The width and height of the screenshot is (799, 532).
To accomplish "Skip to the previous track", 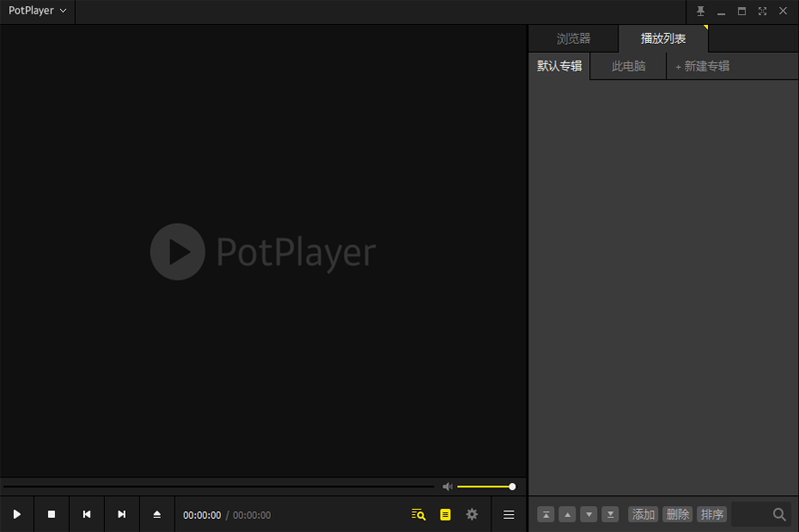I will click(87, 514).
